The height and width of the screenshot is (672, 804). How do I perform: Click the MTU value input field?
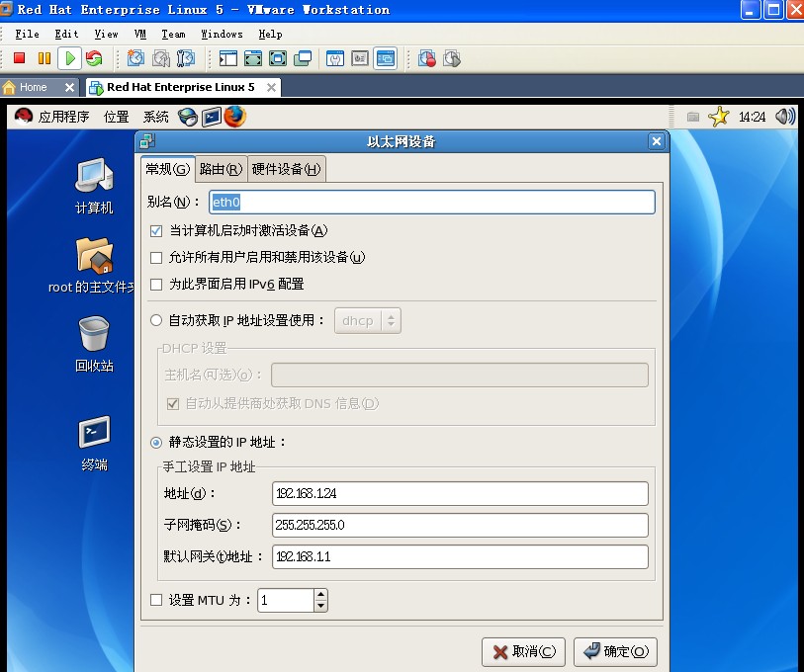(x=286, y=600)
